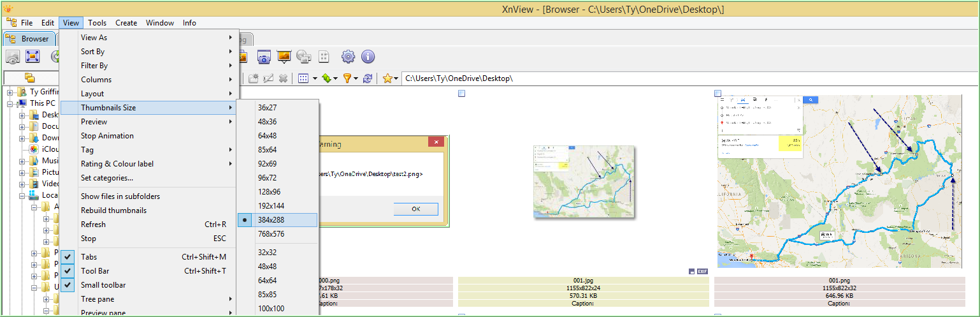Expand the Ty Griffin tree node
This screenshot has width=980, height=317.
coord(10,92)
